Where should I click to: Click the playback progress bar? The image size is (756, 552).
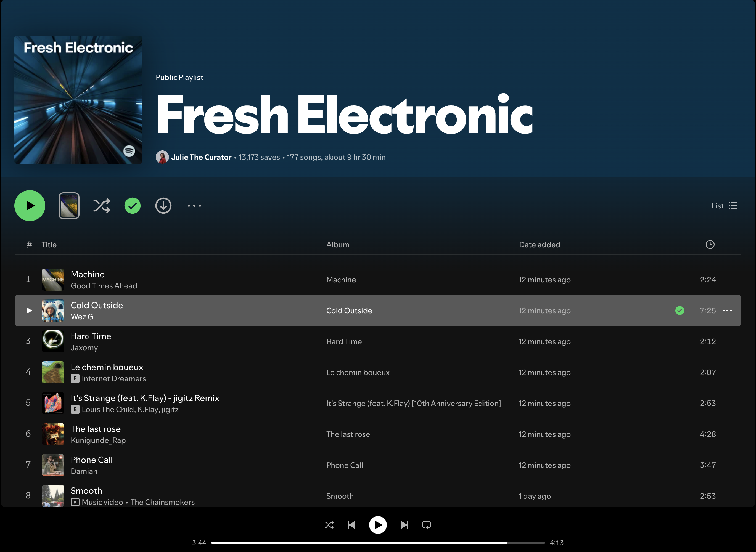pyautogui.click(x=378, y=543)
